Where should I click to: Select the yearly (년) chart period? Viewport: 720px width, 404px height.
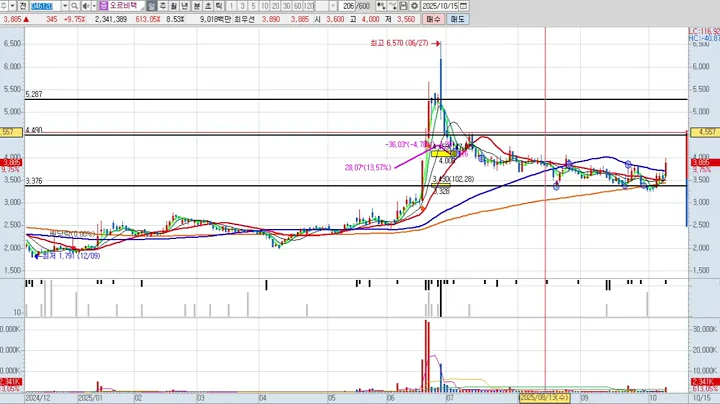pyautogui.click(x=185, y=6)
